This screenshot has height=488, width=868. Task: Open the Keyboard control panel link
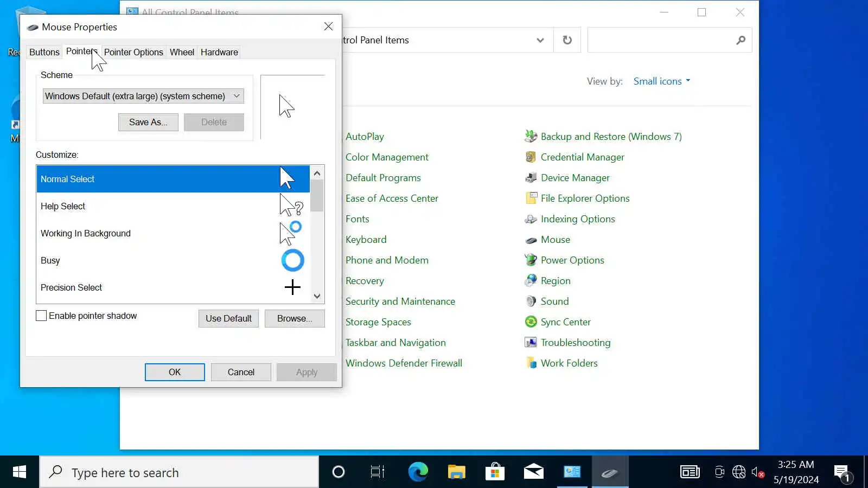click(366, 240)
